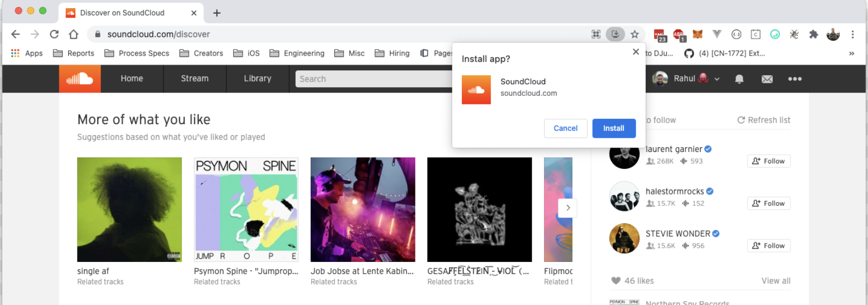Follow halestormrocks
868x305 pixels.
click(x=769, y=204)
